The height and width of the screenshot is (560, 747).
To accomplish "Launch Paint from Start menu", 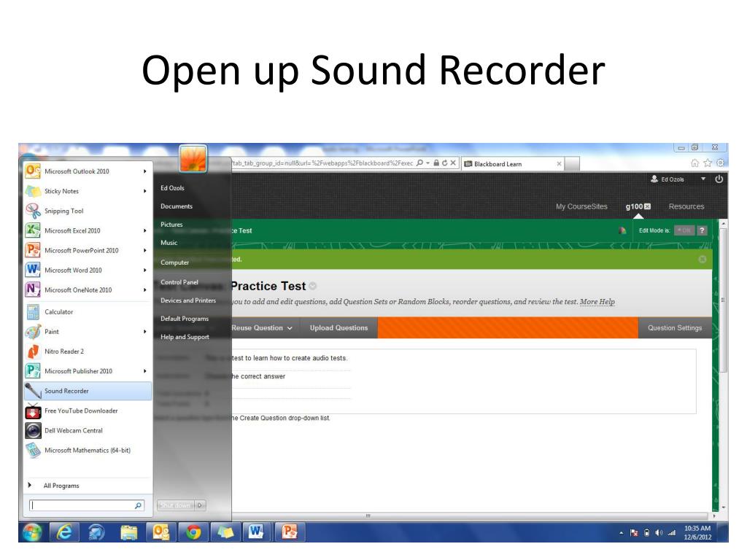I will click(88, 332).
